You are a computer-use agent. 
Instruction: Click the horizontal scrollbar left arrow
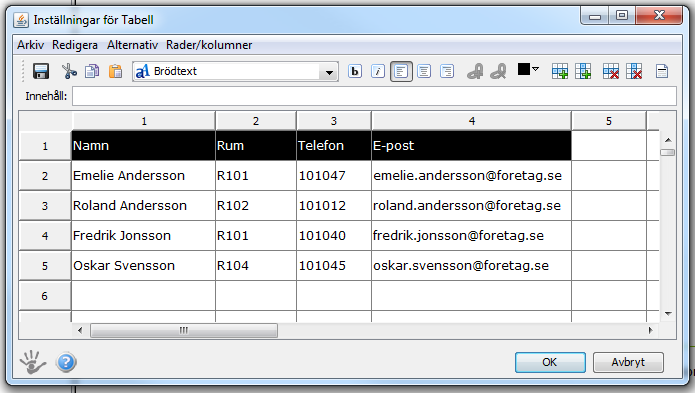80,331
